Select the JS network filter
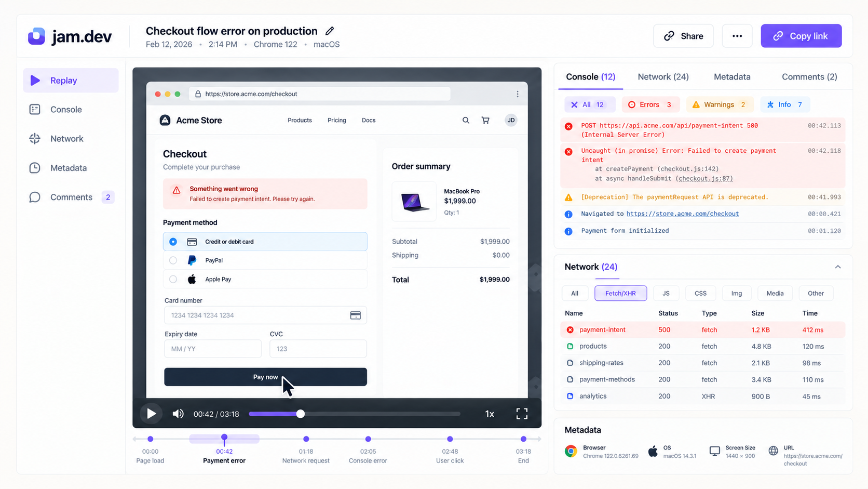This screenshot has height=489, width=868. coord(666,293)
